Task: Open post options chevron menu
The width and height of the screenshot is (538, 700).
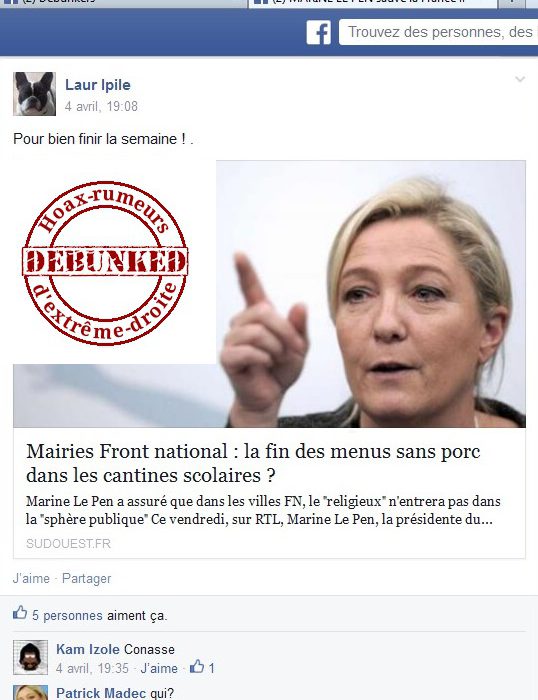Action: pos(520,79)
